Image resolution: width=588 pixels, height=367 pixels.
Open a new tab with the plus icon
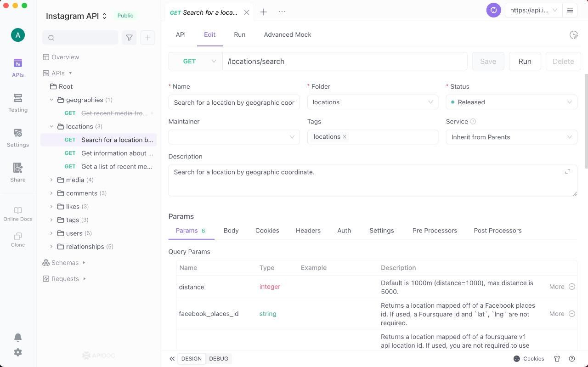pyautogui.click(x=264, y=12)
